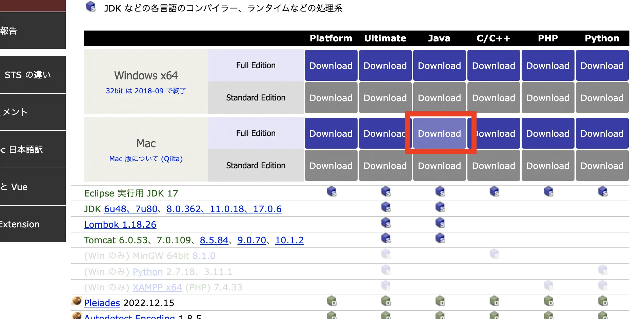Click Lombok row icon in Ultimate column
The width and height of the screenshot is (644, 319).
coord(386,223)
